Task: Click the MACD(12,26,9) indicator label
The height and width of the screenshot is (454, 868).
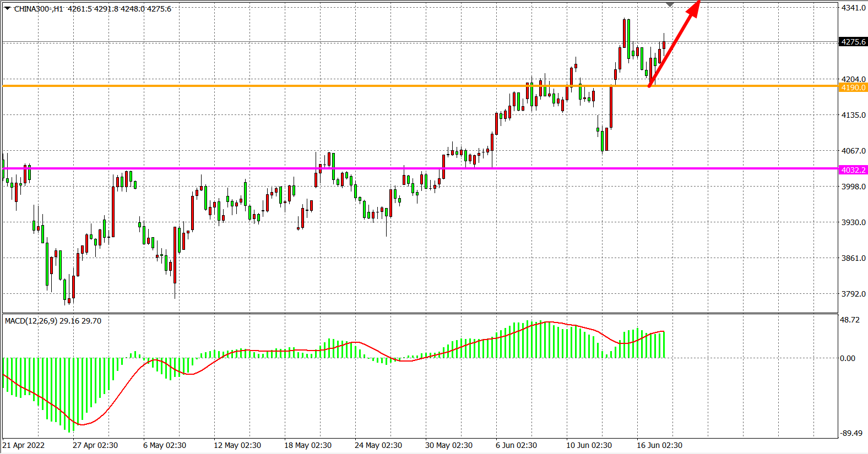Action: 53,321
